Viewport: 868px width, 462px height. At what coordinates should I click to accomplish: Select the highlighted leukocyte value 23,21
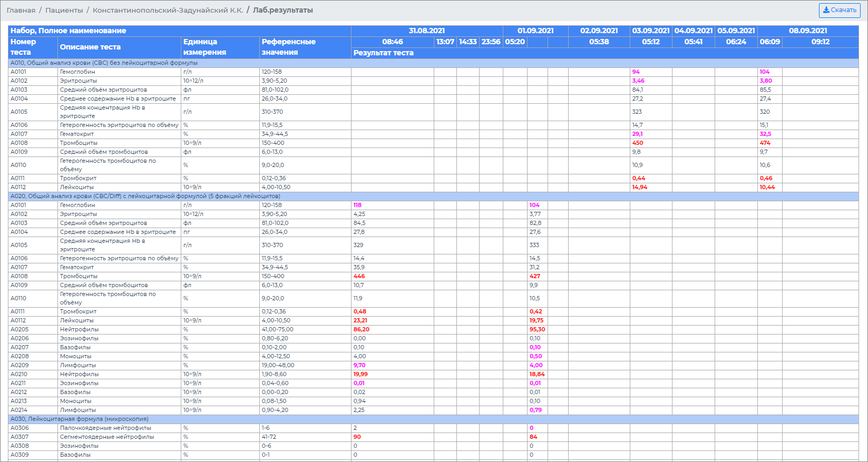pyautogui.click(x=360, y=320)
